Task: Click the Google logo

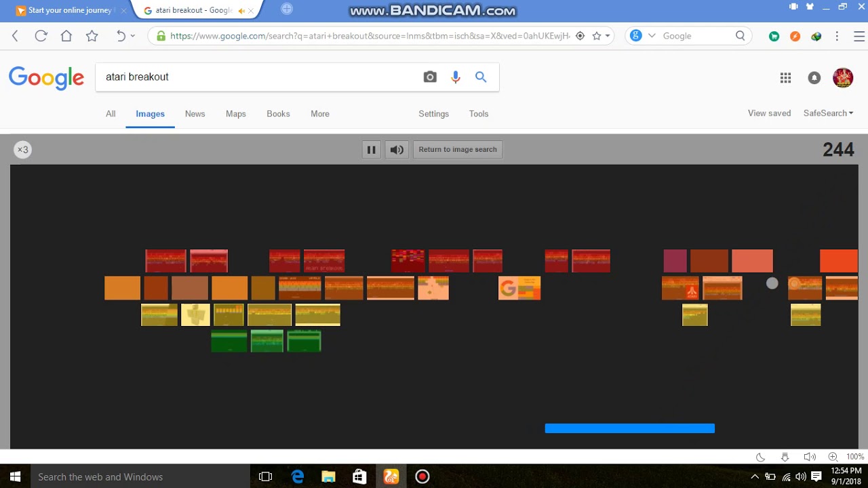Action: coord(46,78)
